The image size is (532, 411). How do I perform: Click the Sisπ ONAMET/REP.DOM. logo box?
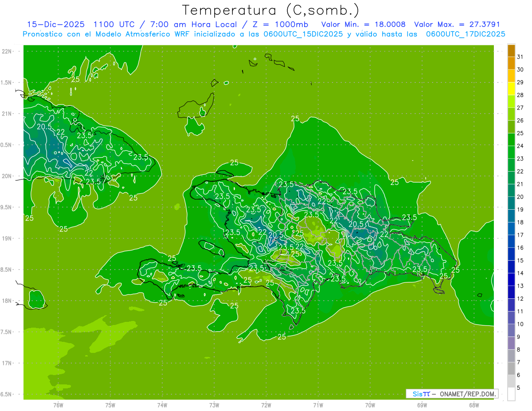point(452,394)
